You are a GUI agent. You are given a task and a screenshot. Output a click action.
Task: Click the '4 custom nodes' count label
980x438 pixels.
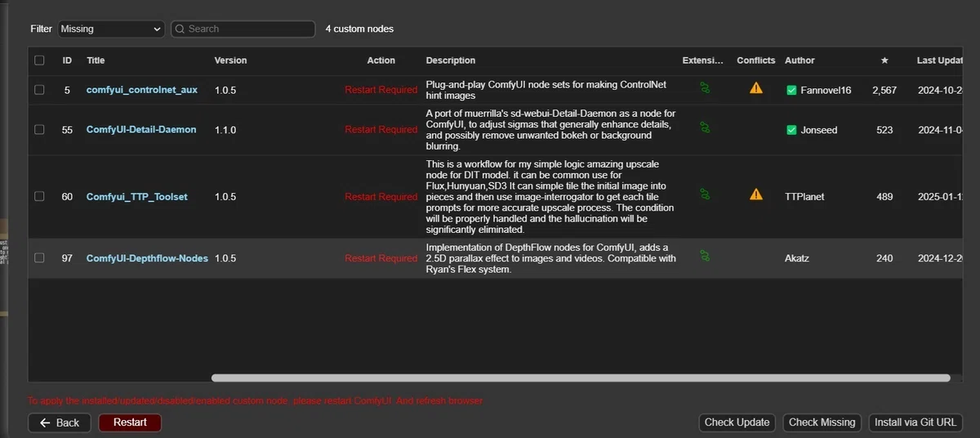pos(359,29)
